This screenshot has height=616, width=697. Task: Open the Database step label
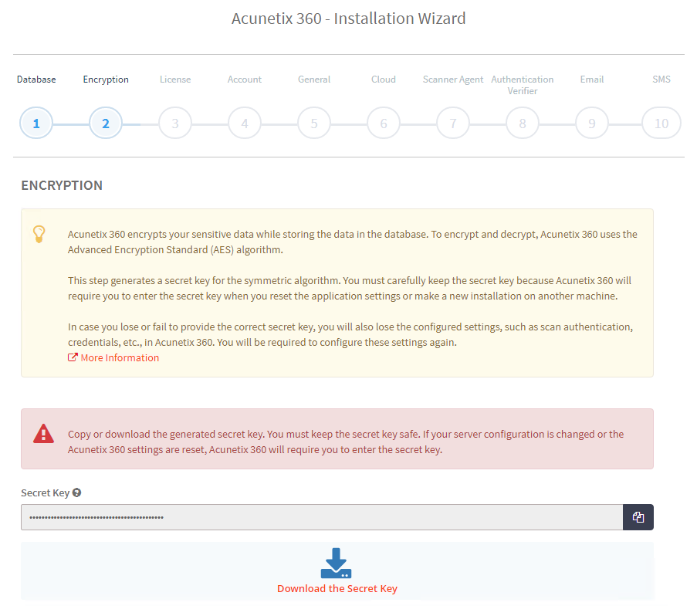point(36,79)
